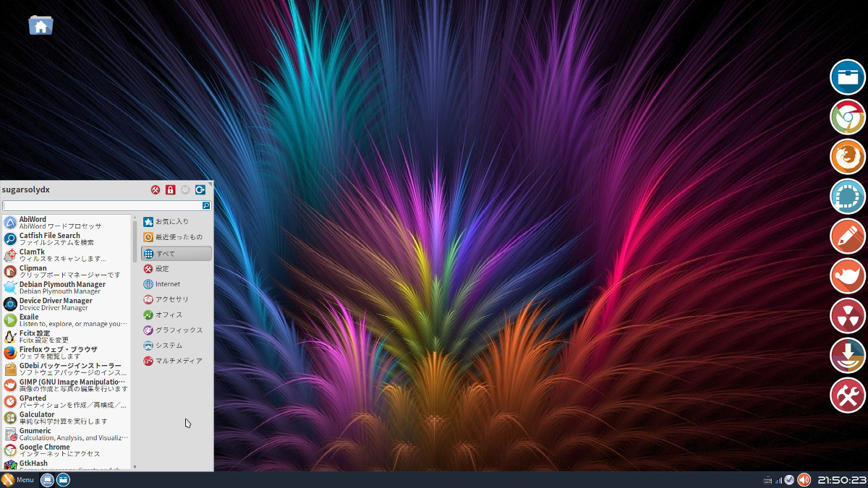Viewport: 868px width, 488px height.
Task: Start Exaile music player
Action: click(x=66, y=320)
